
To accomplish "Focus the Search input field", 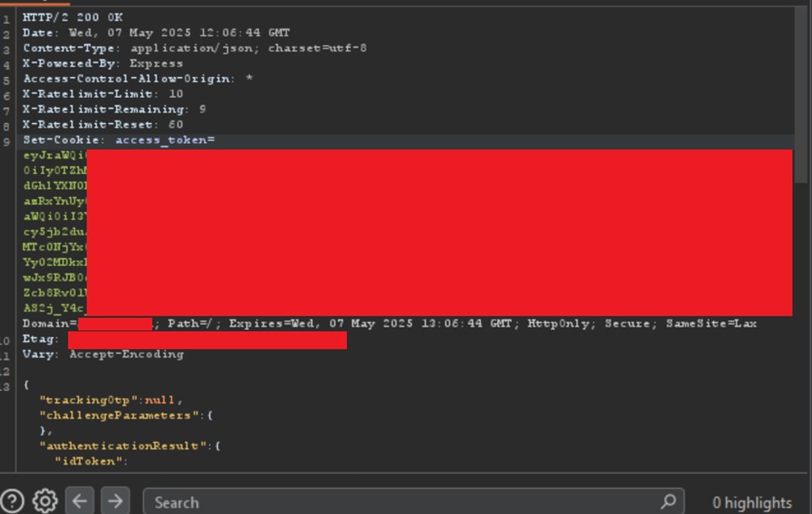I will (399, 502).
